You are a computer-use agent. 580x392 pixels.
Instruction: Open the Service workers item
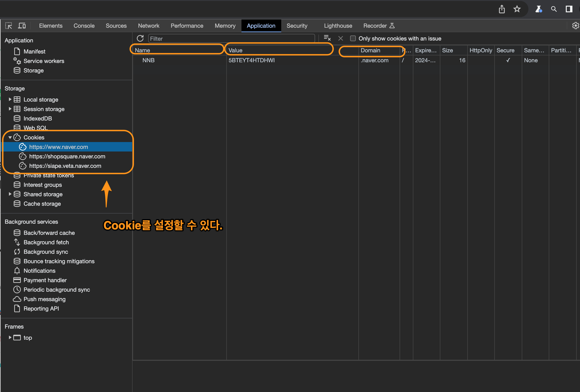coord(44,61)
